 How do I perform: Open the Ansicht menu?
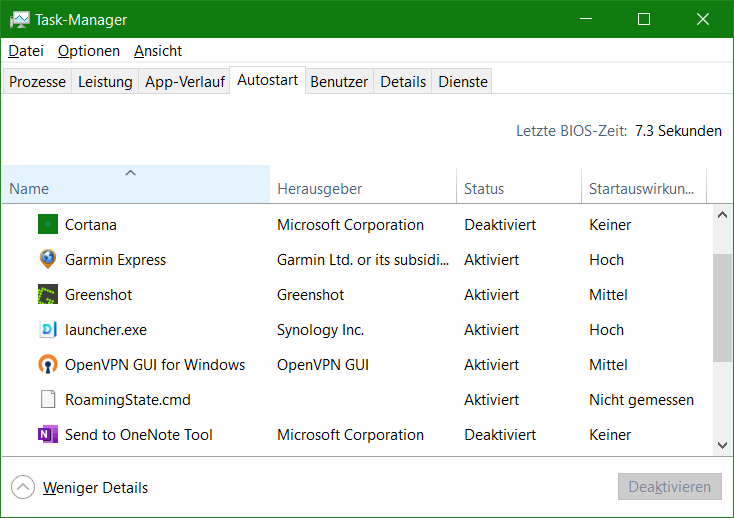[x=158, y=51]
